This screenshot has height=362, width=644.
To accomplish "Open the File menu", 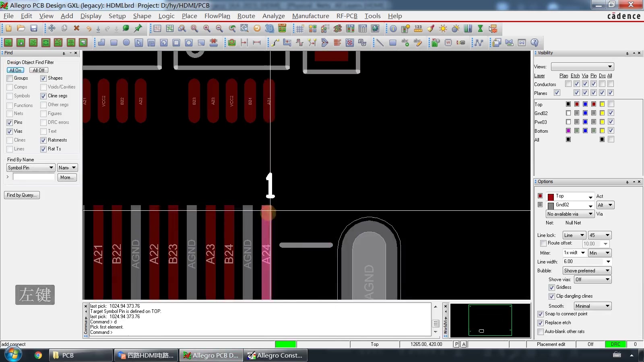I will (x=8, y=16).
